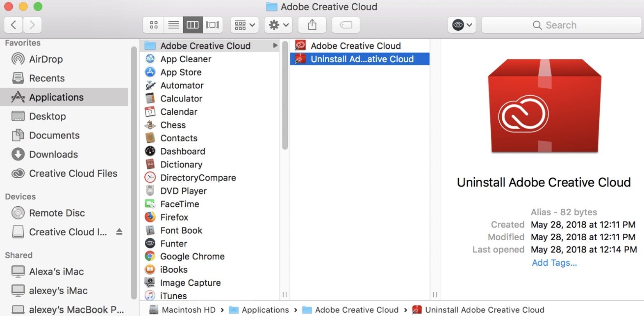Open Downloads in the sidebar
Image resolution: width=644 pixels, height=316 pixels.
tap(64, 154)
